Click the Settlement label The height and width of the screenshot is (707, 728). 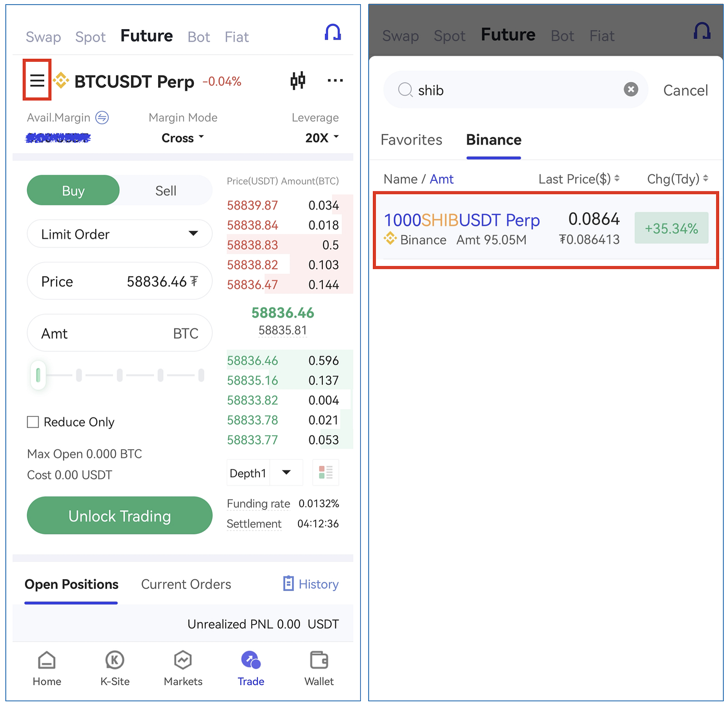(x=254, y=523)
